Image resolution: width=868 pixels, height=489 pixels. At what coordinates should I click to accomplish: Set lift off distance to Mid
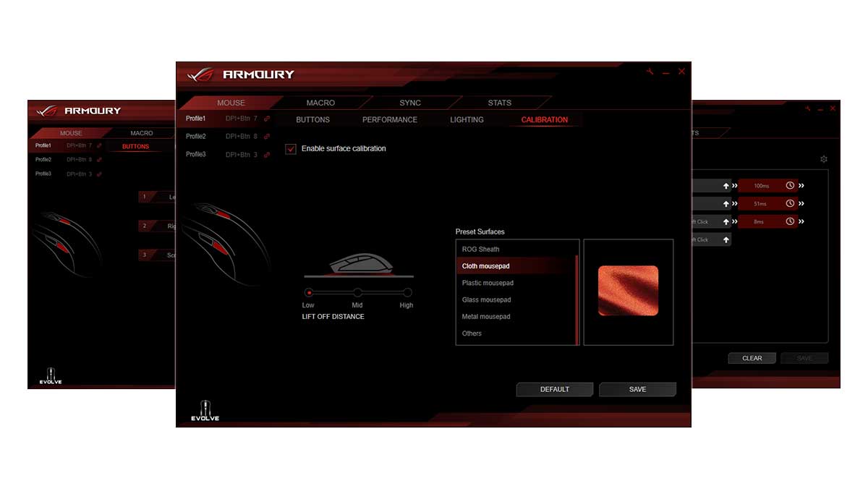(357, 293)
